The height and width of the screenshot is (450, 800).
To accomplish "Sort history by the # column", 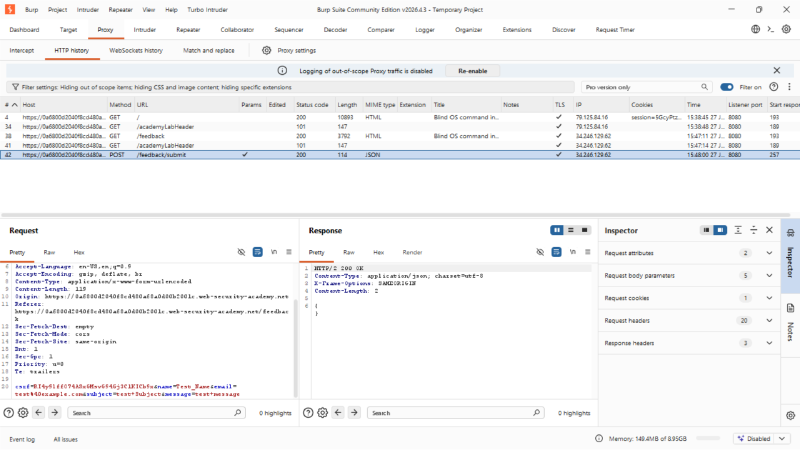I will (10, 105).
